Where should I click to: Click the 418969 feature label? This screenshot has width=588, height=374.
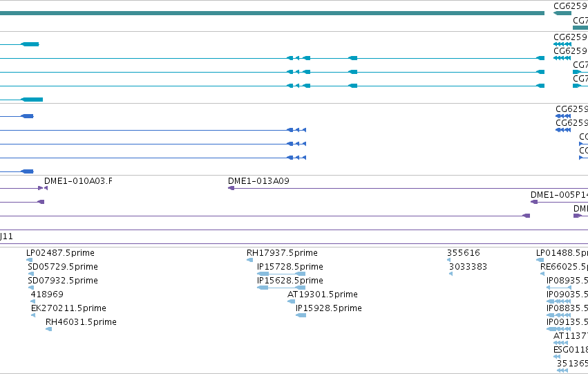[x=47, y=294]
